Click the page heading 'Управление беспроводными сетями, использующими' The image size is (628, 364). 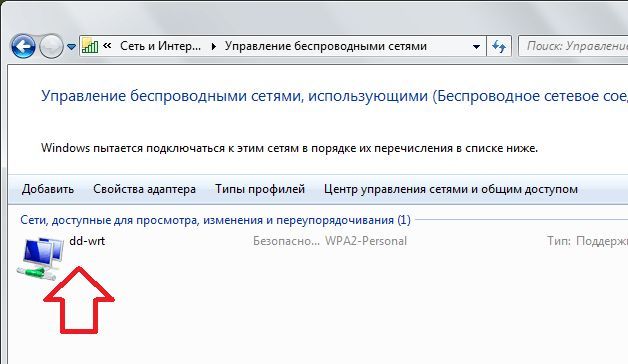click(234, 96)
